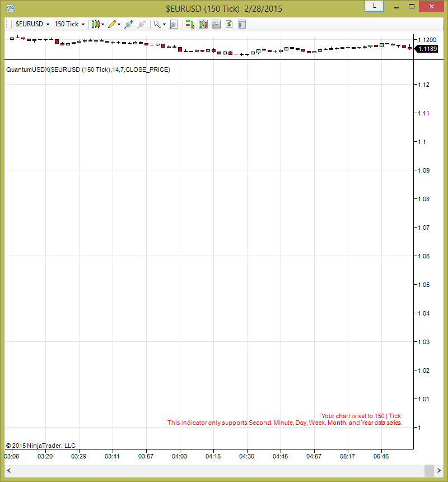Click the 03:08 time axis label
This screenshot has height=482, width=448.
click(12, 456)
